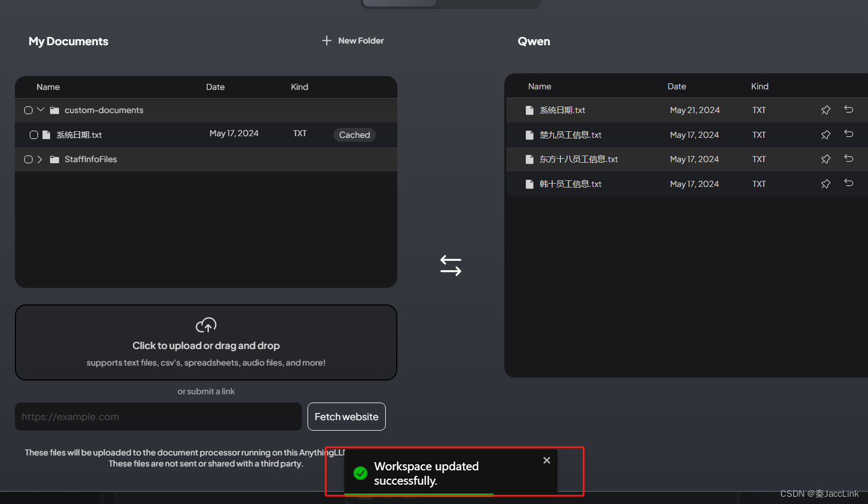868x504 pixels.
Task: Click 系统日期.txt name in Qwen workspace
Action: point(562,110)
